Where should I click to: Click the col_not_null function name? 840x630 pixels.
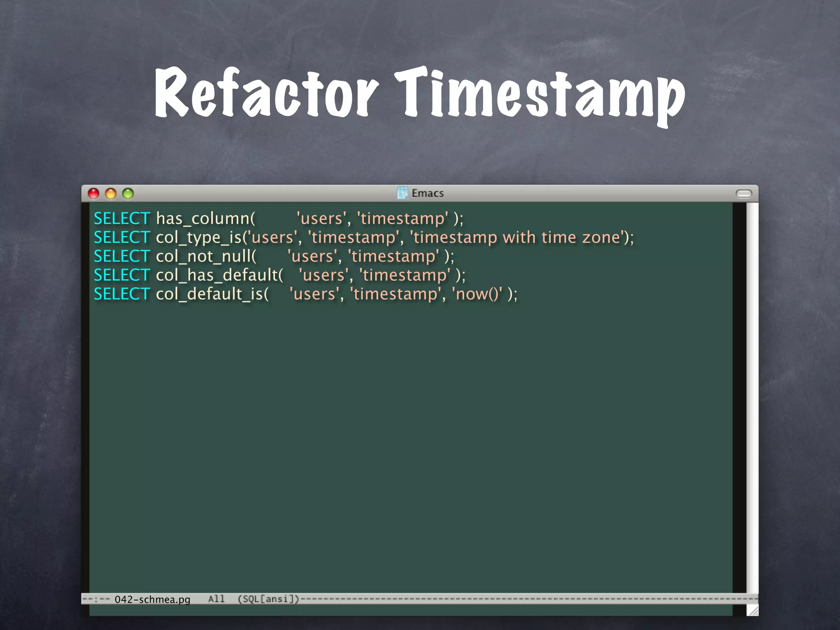[203, 256]
